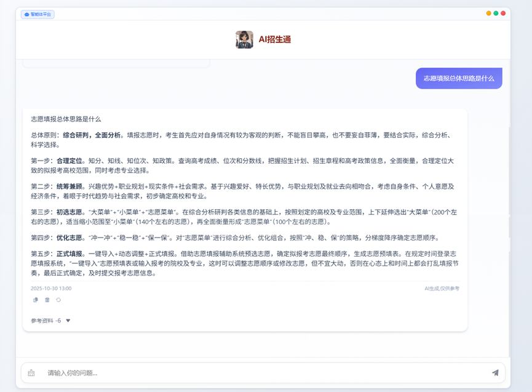Click the bold 合理定位 heading in step one
532x392 pixels.
tap(69, 161)
